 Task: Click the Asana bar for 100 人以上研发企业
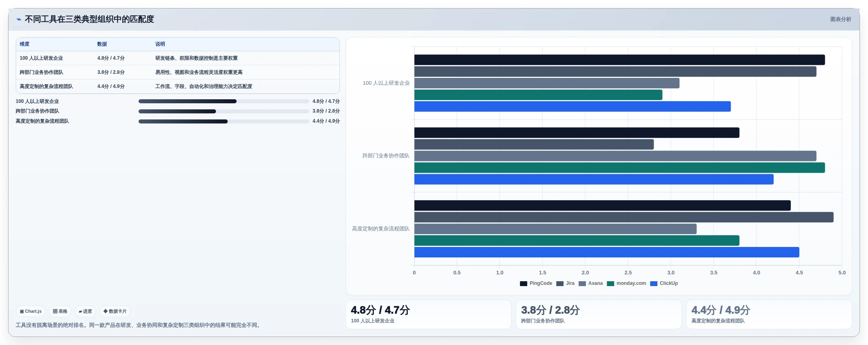point(547,83)
